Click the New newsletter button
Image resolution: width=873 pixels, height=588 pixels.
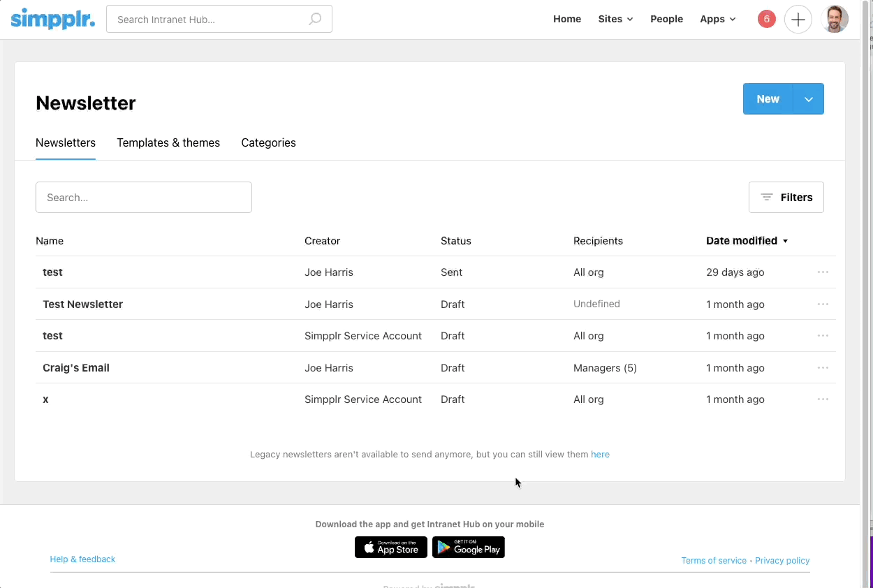768,99
